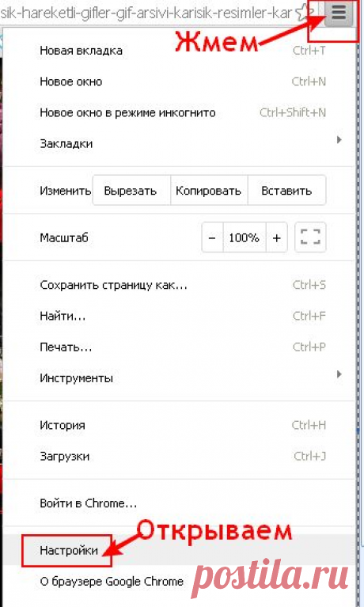Click the Копировать button
The width and height of the screenshot is (364, 607).
click(x=209, y=191)
